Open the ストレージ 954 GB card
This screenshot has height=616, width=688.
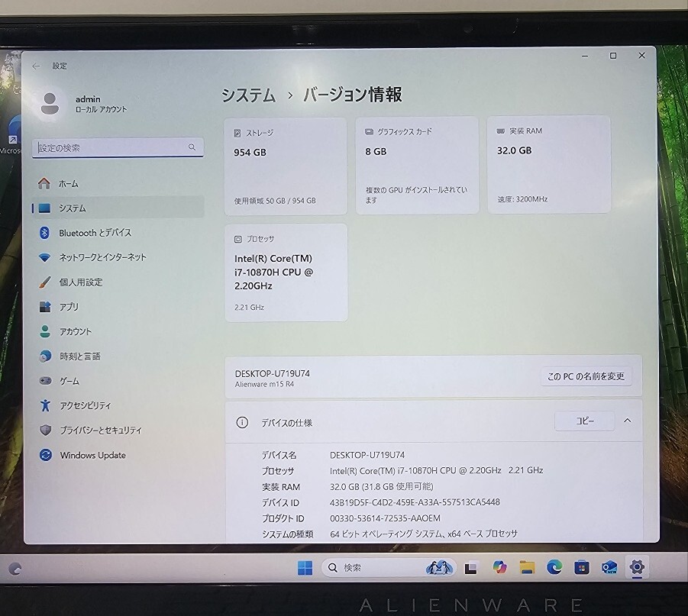286,166
